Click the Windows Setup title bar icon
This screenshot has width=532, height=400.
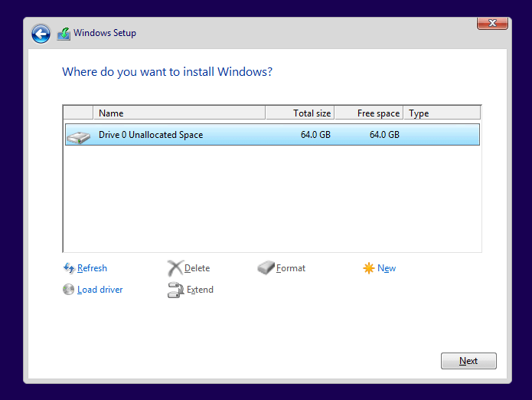64,34
